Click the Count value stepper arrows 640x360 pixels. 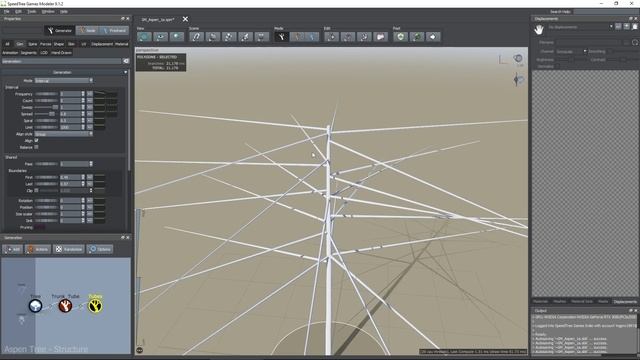point(83,100)
